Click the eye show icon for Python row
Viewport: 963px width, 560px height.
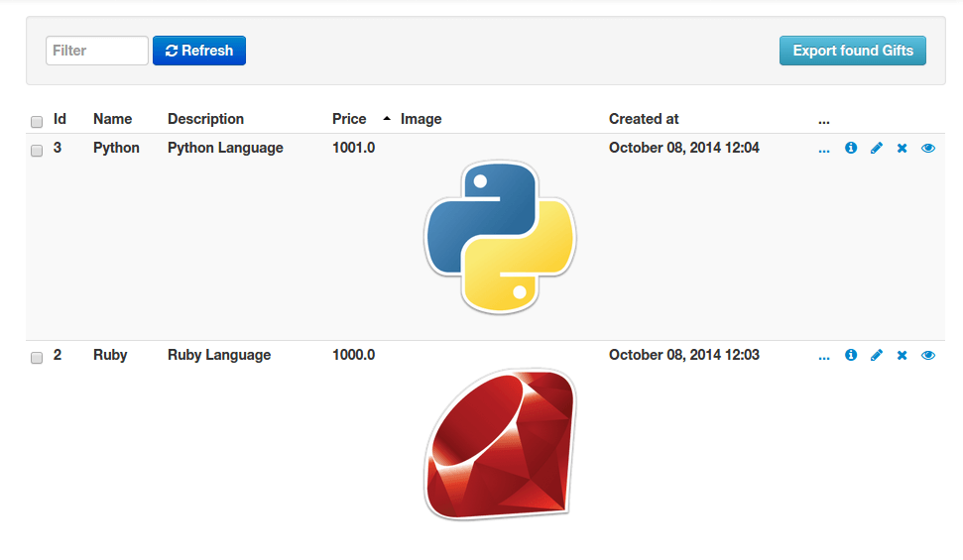(x=928, y=148)
